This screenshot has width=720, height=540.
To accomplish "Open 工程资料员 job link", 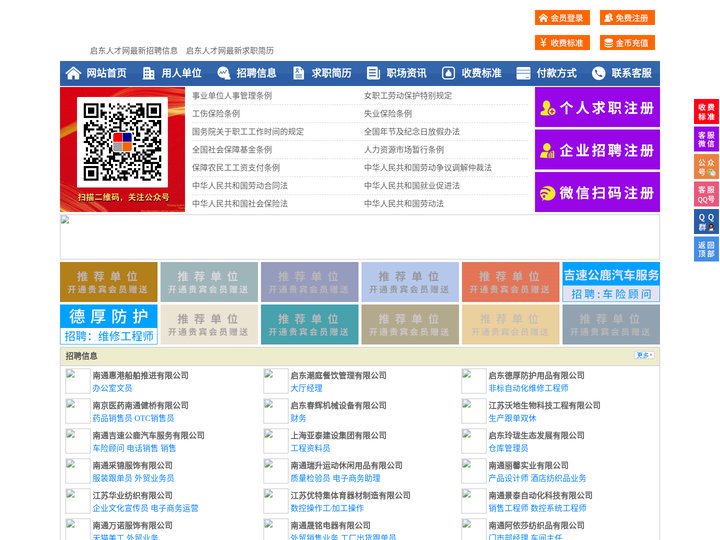I will tap(310, 448).
